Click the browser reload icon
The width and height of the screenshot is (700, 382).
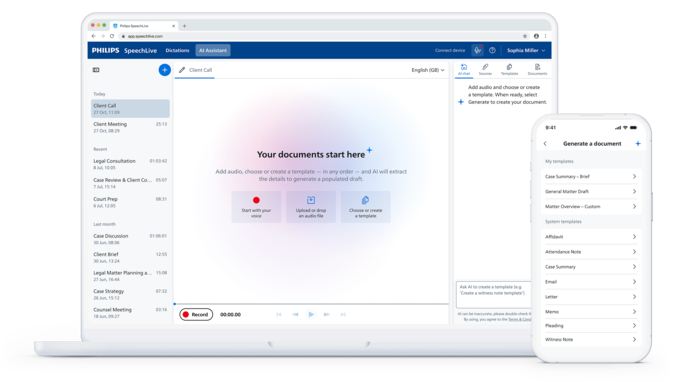(x=112, y=36)
